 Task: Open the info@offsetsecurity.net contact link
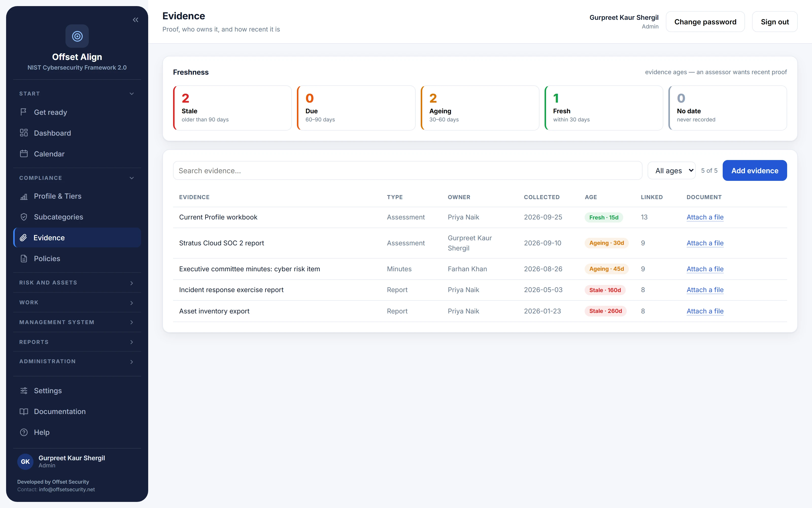click(67, 489)
